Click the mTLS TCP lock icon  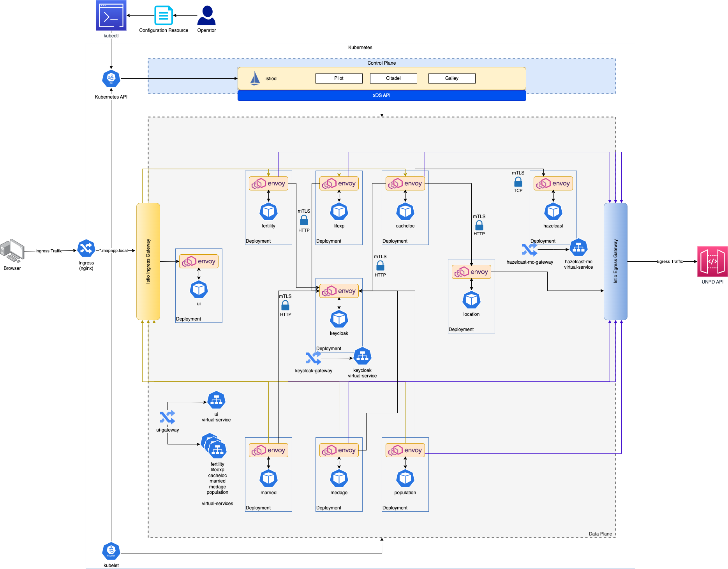pos(518,182)
